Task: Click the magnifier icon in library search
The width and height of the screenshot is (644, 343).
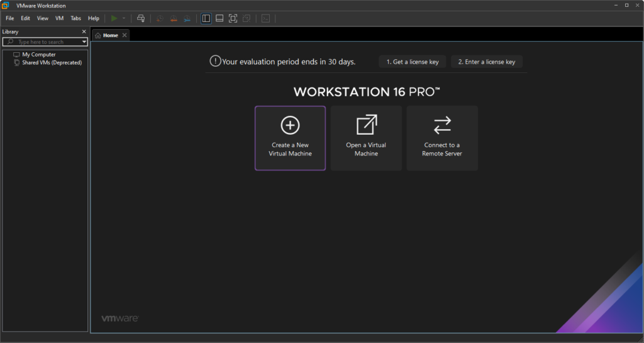Action: tap(10, 42)
